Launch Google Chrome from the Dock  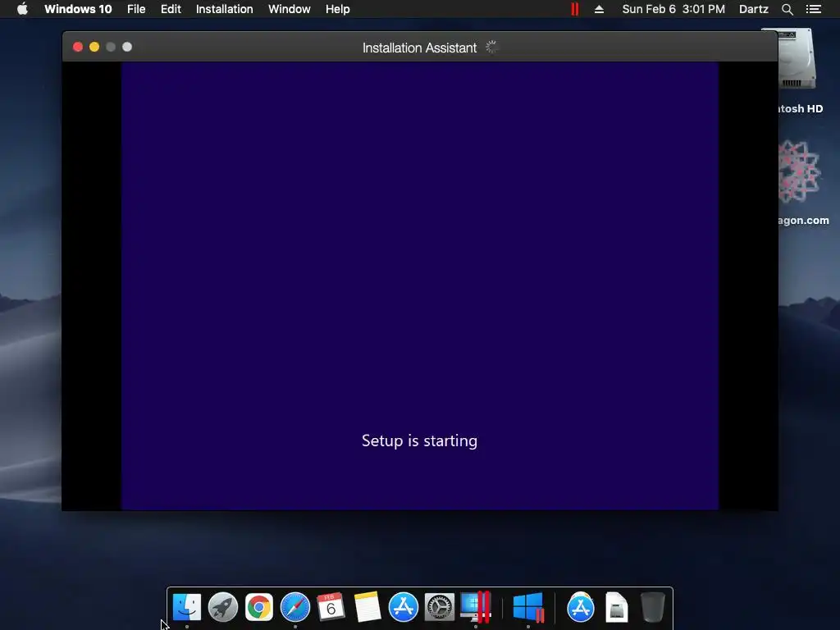[x=258, y=607]
